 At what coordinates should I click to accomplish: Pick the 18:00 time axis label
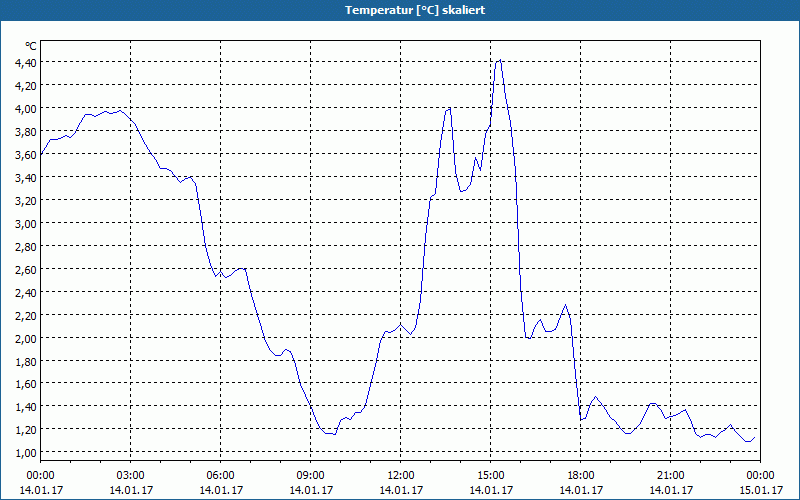(581, 476)
